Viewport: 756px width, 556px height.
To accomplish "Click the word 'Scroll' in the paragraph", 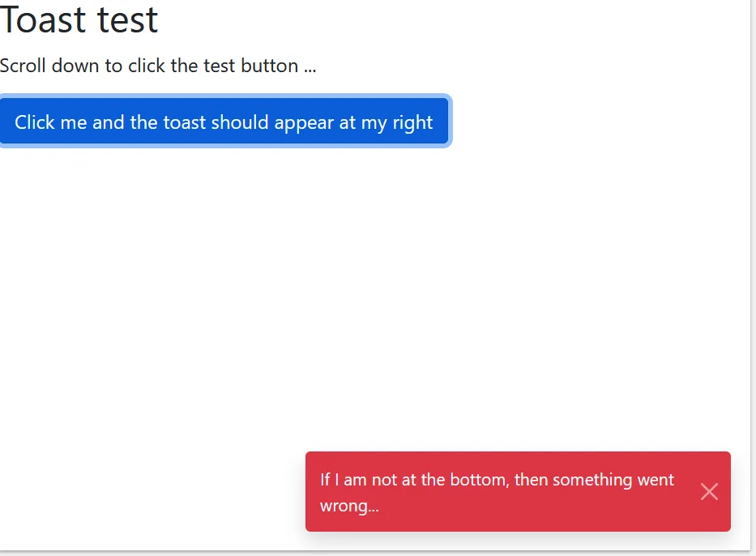I will click(23, 66).
